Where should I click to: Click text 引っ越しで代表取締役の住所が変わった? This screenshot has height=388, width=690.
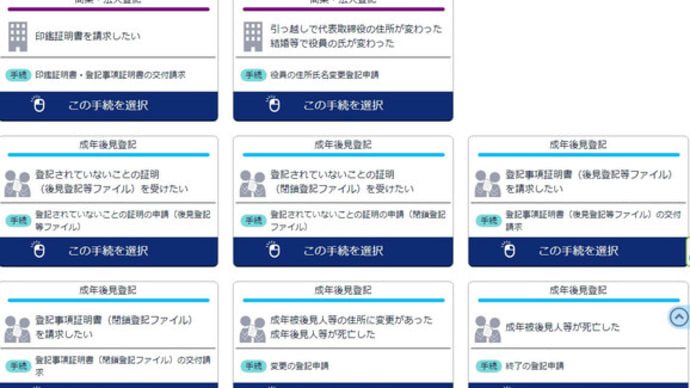[x=356, y=29]
